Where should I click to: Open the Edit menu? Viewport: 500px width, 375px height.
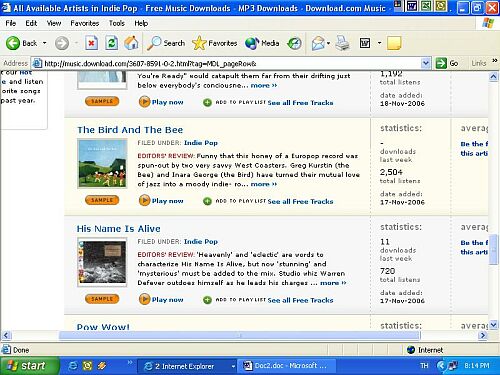(31, 23)
